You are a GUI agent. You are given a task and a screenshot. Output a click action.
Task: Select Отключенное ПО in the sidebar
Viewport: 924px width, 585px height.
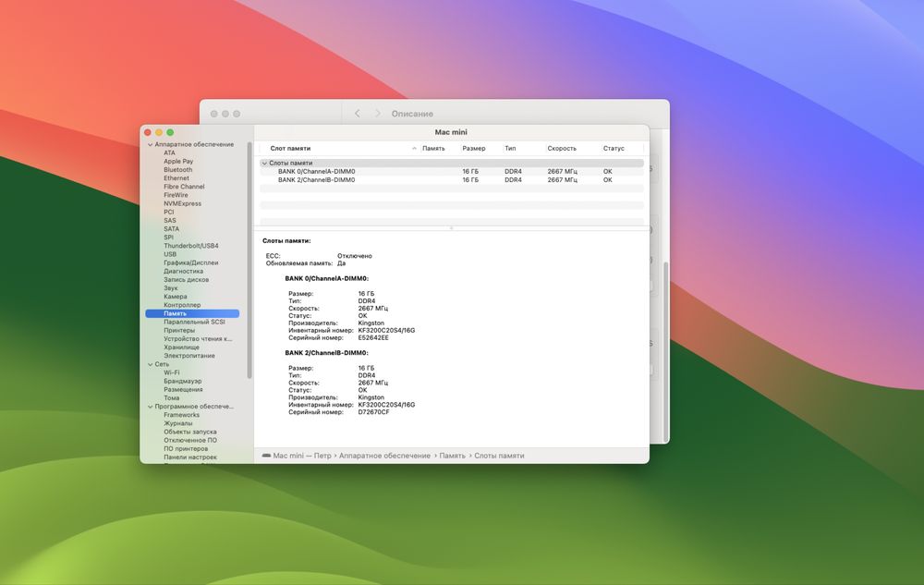tap(190, 440)
